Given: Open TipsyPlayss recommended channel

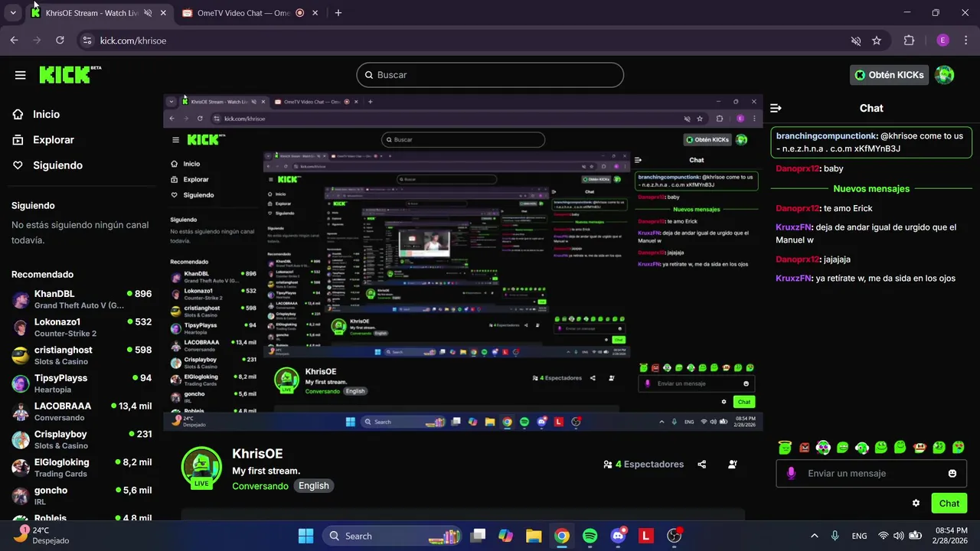Looking at the screenshot, I should (x=82, y=383).
